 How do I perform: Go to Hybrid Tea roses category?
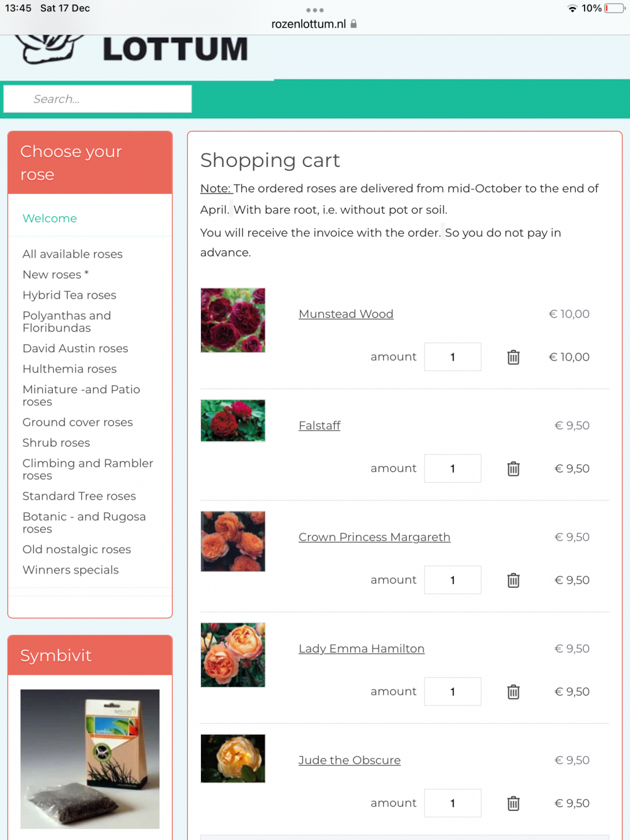pyautogui.click(x=69, y=295)
